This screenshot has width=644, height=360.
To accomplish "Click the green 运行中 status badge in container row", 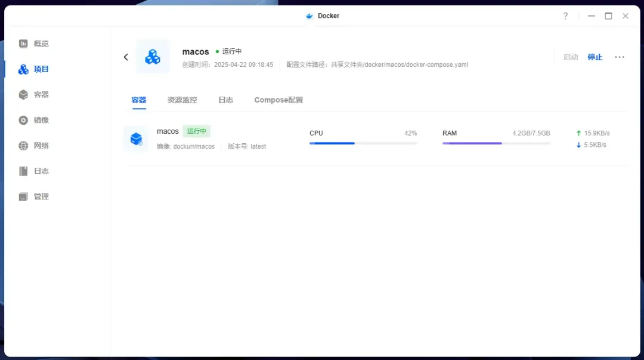I will click(x=197, y=131).
